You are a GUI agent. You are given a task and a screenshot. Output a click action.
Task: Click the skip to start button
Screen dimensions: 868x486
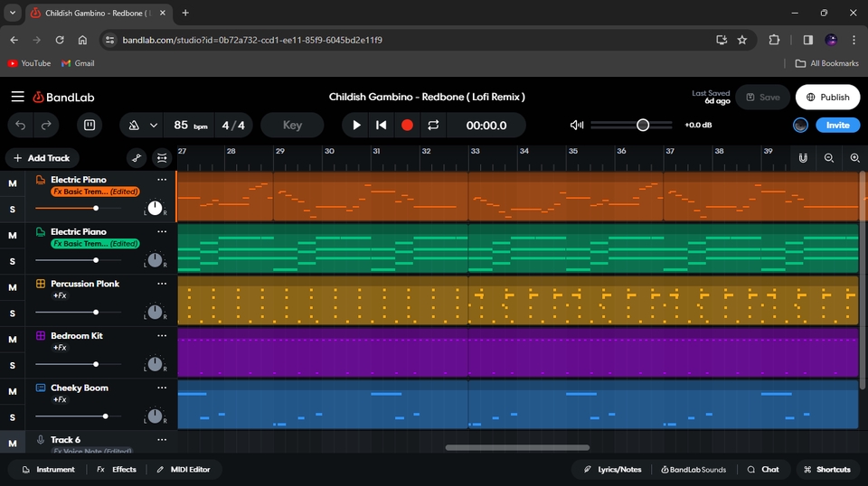point(382,125)
